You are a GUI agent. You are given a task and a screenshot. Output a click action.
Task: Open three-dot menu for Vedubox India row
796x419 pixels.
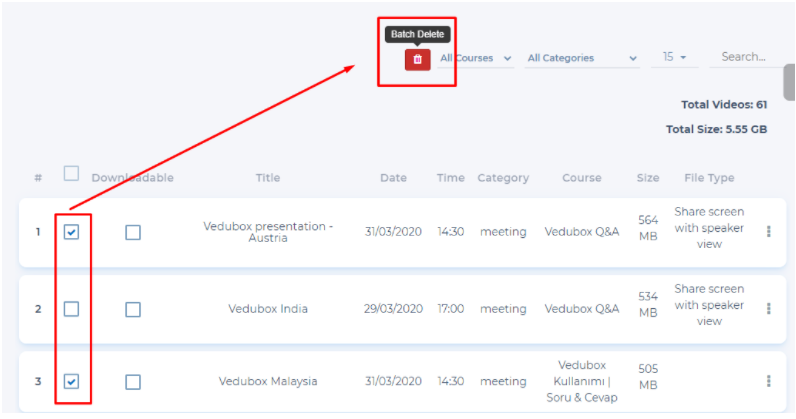coord(768,309)
